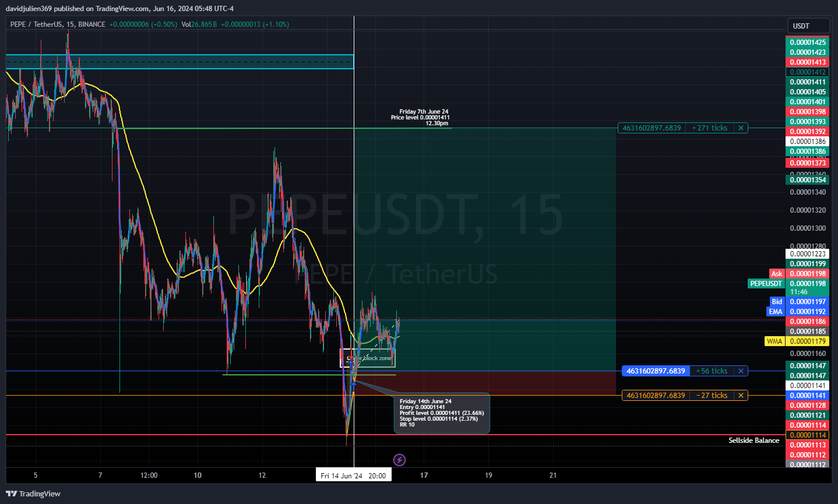Close the +56 ticks order line
Viewport: 838px width, 504px height.
pos(741,371)
